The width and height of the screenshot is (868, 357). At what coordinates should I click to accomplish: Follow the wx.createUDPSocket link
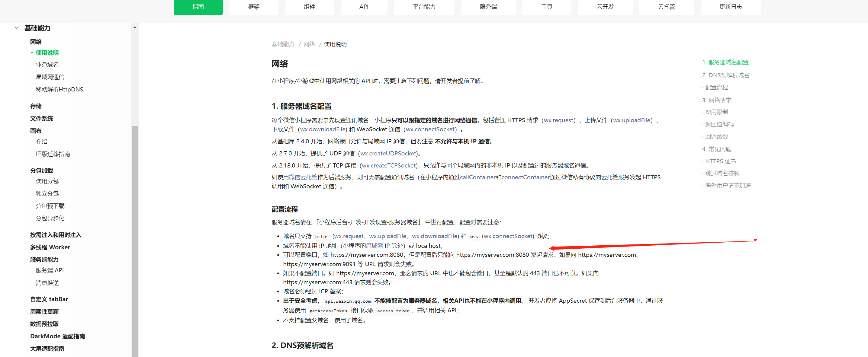[388, 153]
